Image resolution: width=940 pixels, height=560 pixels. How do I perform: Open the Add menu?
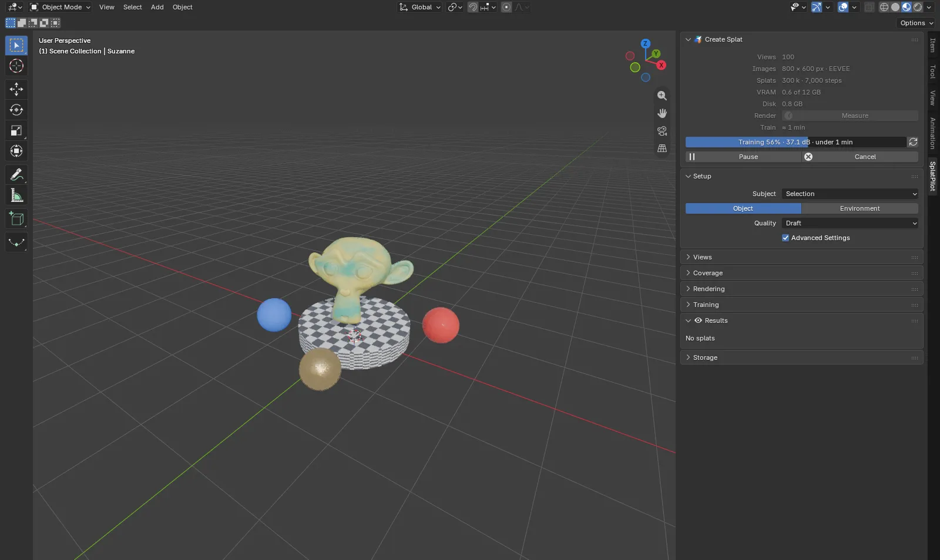click(157, 7)
